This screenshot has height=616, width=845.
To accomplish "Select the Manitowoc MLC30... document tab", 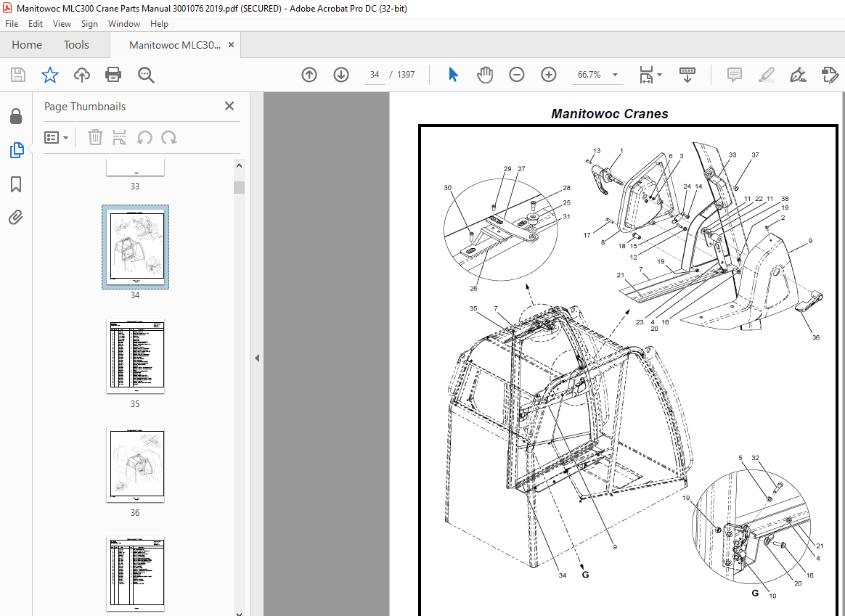I will [175, 45].
